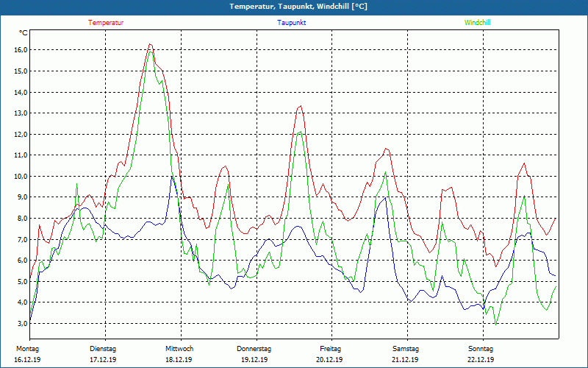Click the 9,0 y-axis value
The image size is (588, 368).
[22, 197]
